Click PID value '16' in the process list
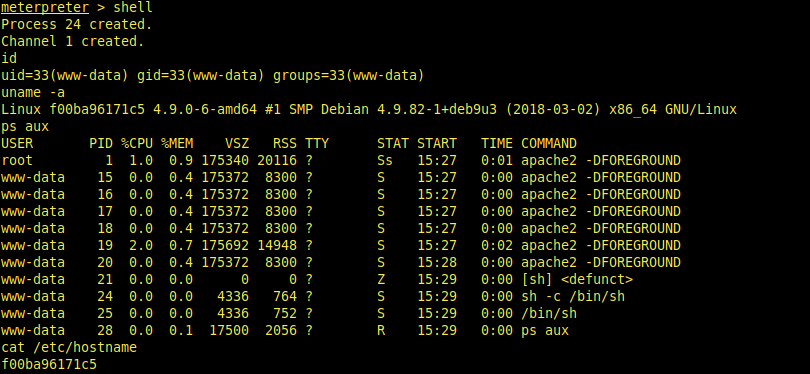810x374 pixels. pyautogui.click(x=105, y=194)
